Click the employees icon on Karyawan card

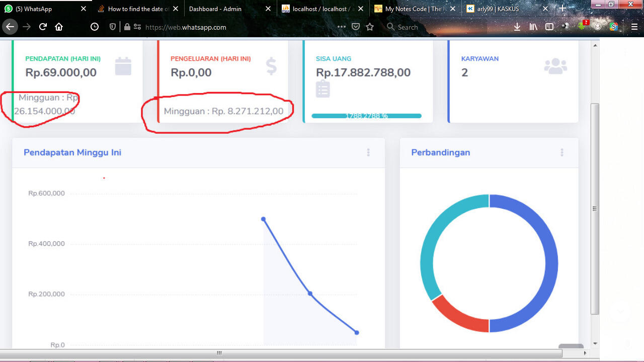pos(555,65)
